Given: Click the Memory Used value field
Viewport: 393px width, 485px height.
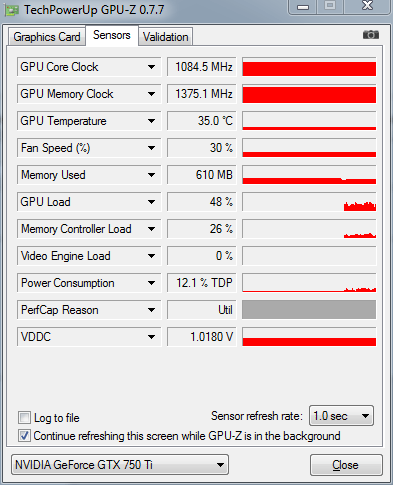Looking at the screenshot, I should pos(202,175).
